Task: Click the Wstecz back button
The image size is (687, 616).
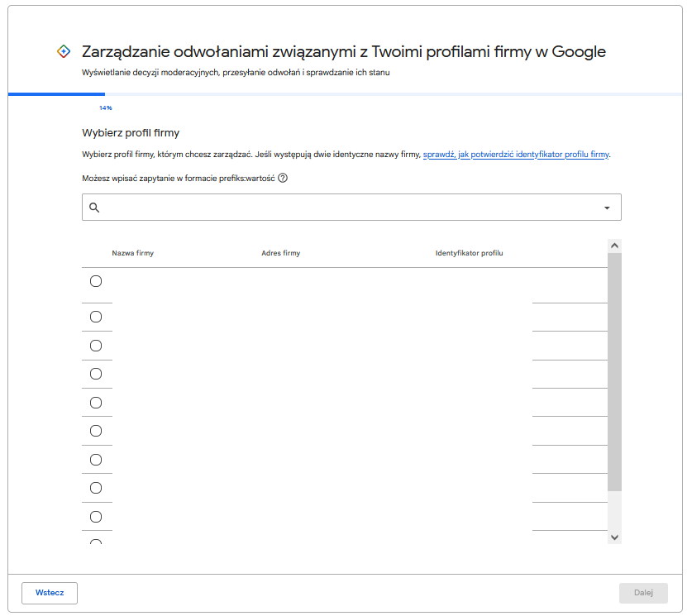Action: (50, 593)
